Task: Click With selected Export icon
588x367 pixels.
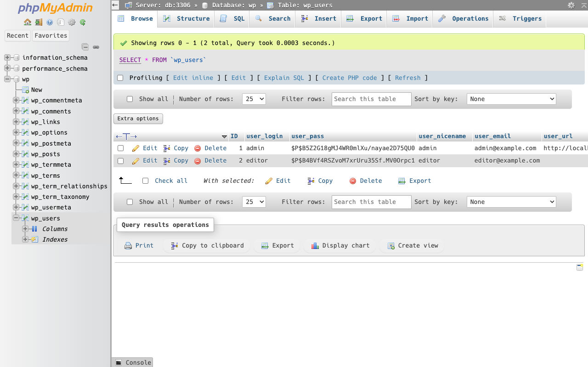Action: pos(401,181)
